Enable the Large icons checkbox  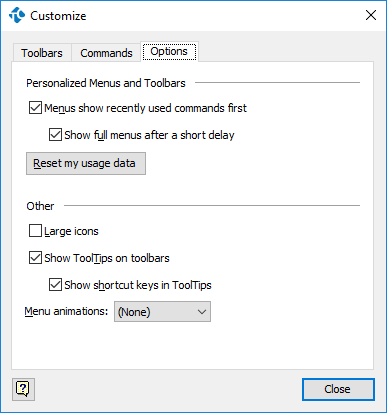pos(35,231)
